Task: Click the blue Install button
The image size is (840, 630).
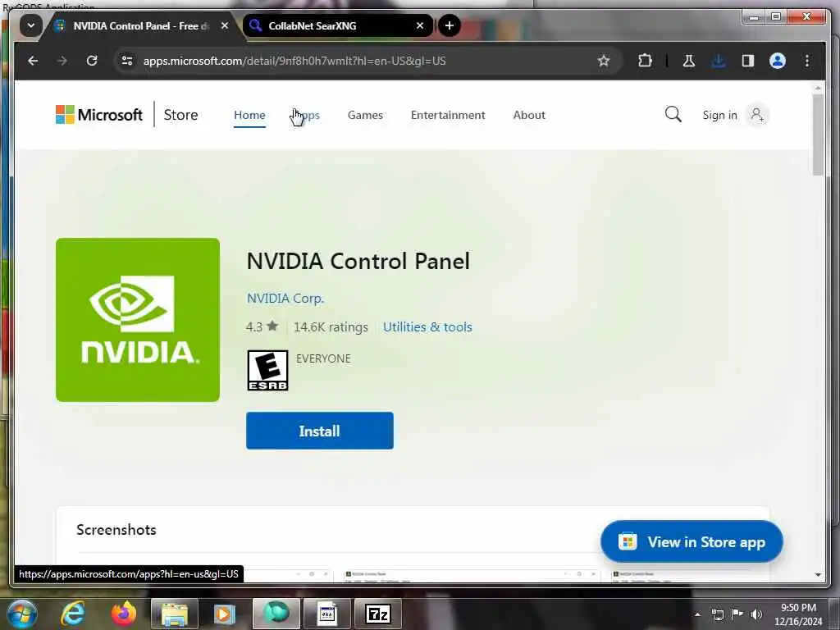Action: 320,431
